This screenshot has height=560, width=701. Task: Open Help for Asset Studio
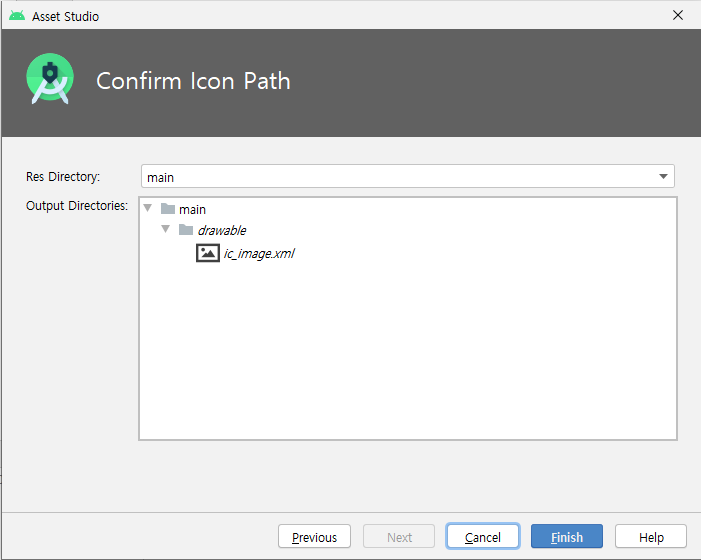pos(650,536)
